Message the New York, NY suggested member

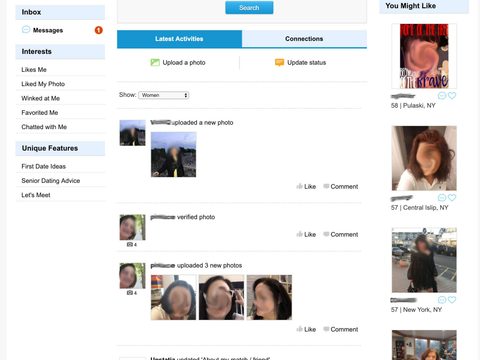tap(442, 300)
